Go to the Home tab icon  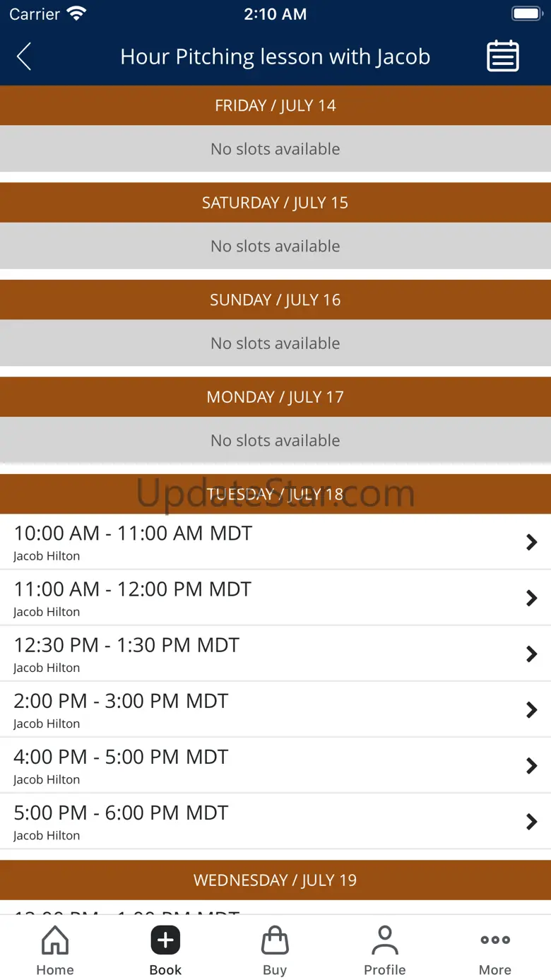[x=55, y=940]
